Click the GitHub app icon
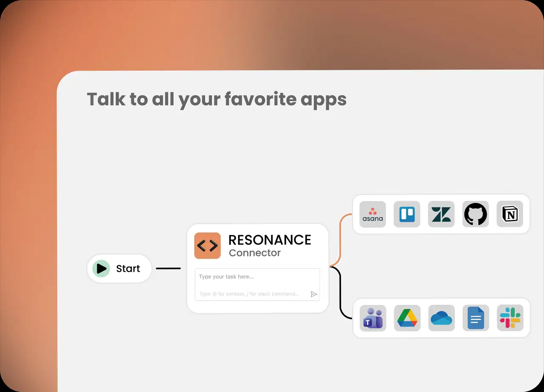This screenshot has width=544, height=392. pos(476,214)
